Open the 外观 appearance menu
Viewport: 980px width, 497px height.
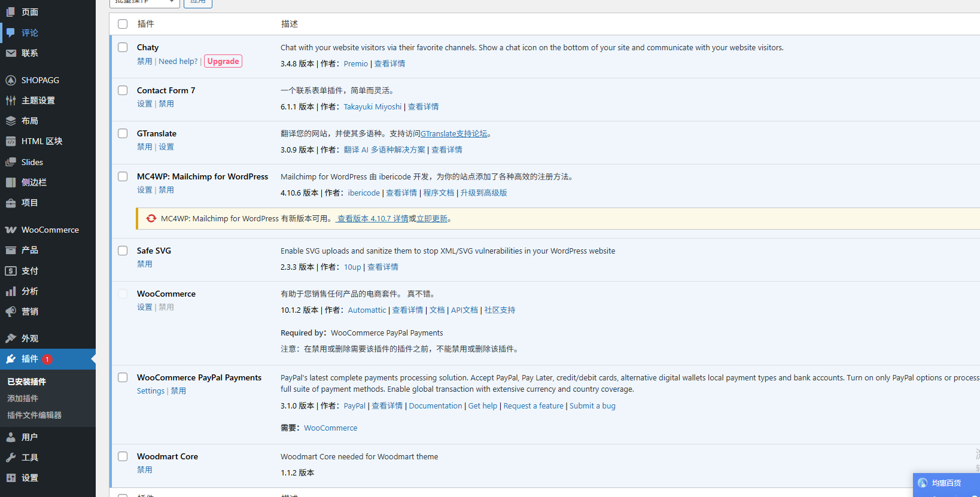(x=48, y=339)
